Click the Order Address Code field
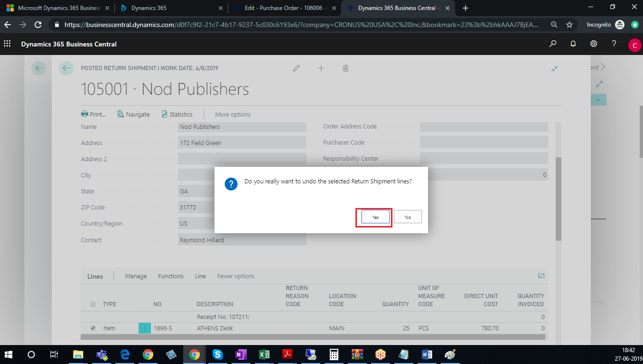643x364 pixels. [x=484, y=127]
